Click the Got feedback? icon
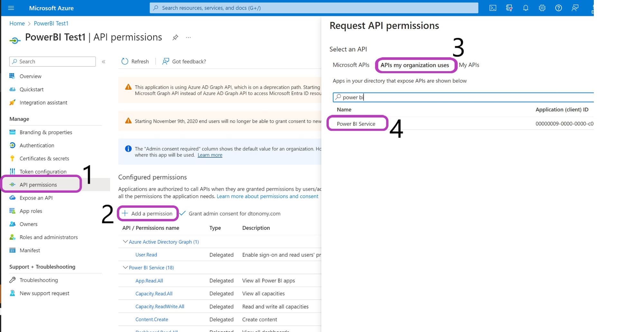The height and width of the screenshot is (332, 644). click(x=165, y=61)
